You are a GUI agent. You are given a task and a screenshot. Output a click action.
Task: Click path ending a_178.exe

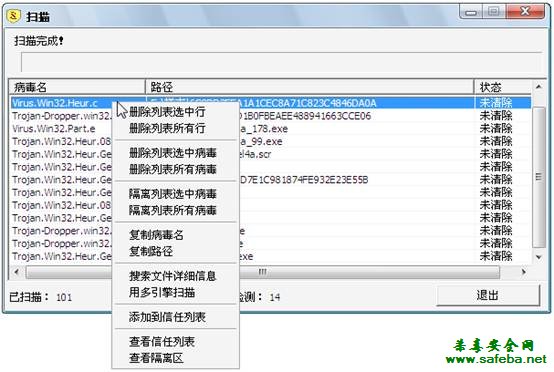264,129
